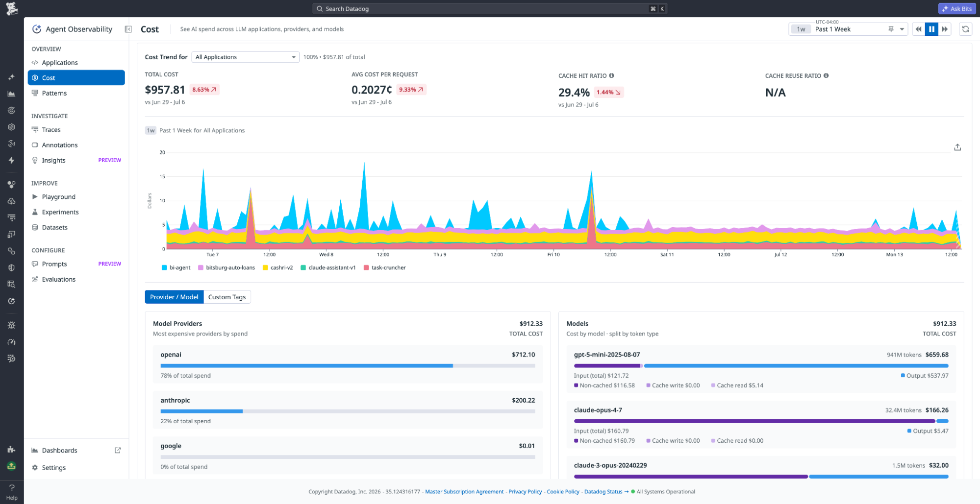Open the All Applications dropdown
The height and width of the screenshot is (504, 980).
tap(245, 57)
